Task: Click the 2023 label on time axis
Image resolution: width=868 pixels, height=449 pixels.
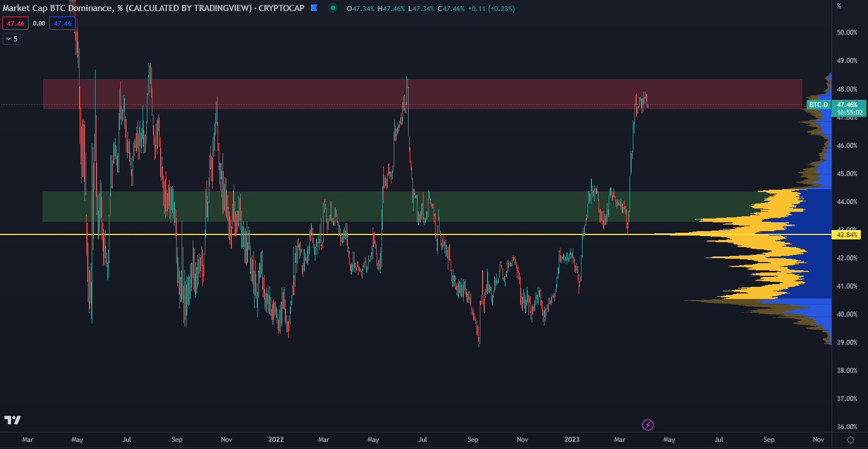Action: (572, 440)
